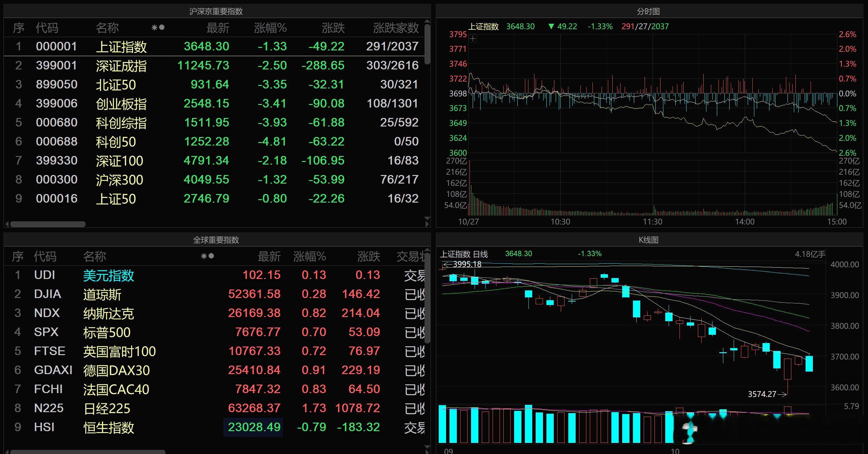The height and width of the screenshot is (454, 868).
Task: Select the 沪深300 row
Action: 214,179
